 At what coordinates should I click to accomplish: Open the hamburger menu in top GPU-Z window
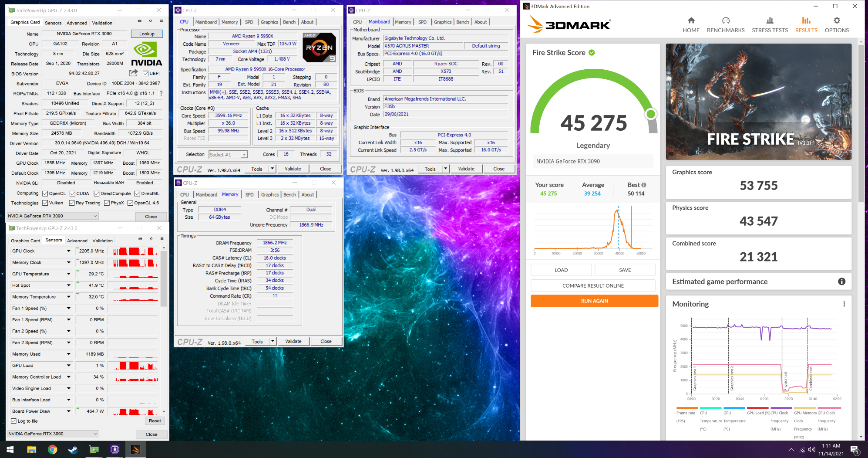tap(161, 21)
